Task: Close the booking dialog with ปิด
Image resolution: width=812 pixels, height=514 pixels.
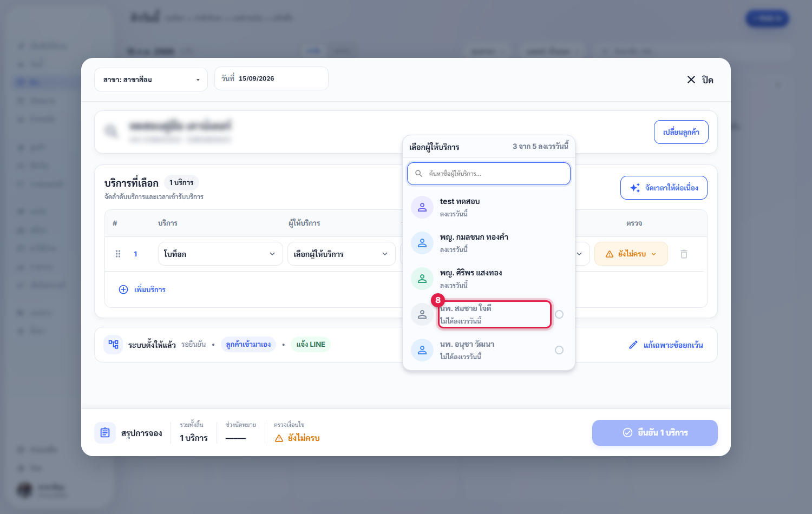Action: click(700, 80)
